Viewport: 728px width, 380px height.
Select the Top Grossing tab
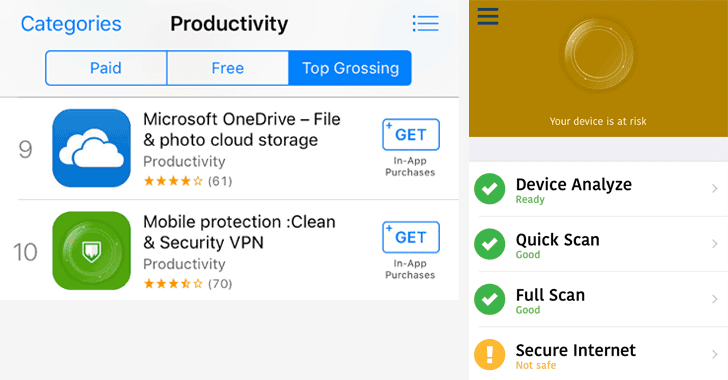pos(350,68)
